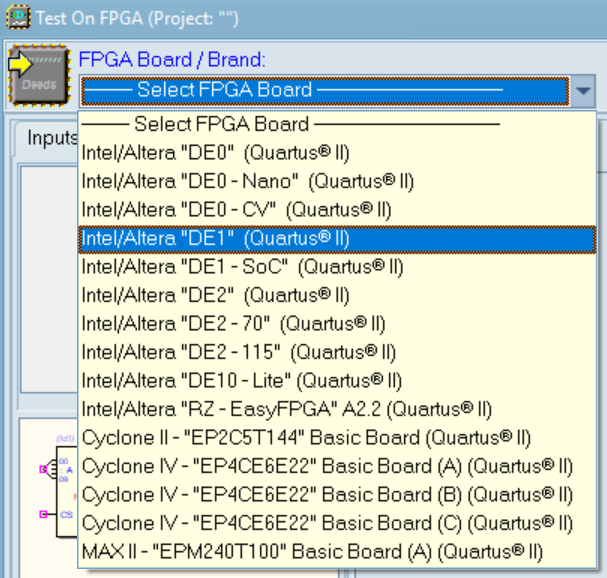Select Cyclone IV "EP4CE6E22" Basic Board (B)
The height and width of the screenshot is (578, 607).
tap(337, 495)
